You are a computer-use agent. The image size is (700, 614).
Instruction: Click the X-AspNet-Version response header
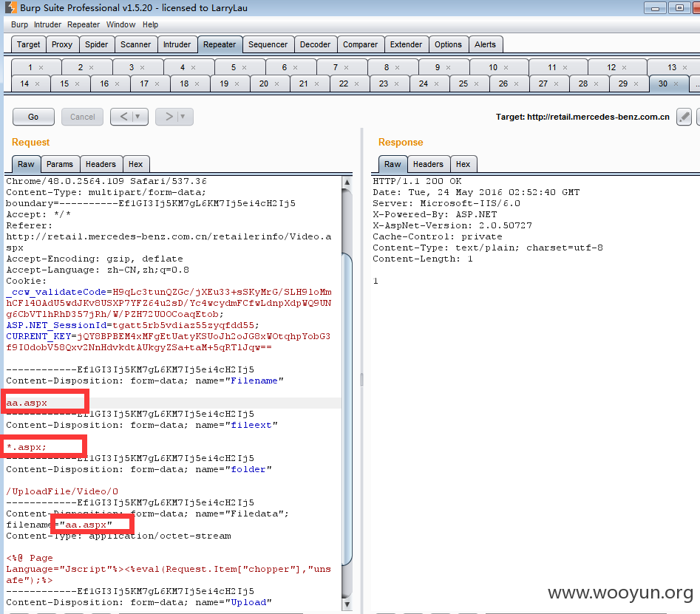(x=452, y=225)
